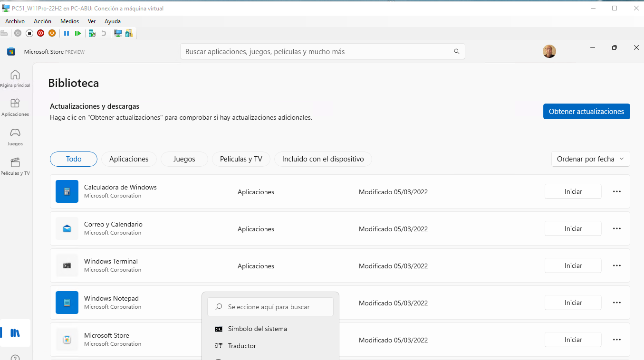
Task: Click Modificado 05/03/2022 in the Windows Terminal row
Action: (x=393, y=266)
